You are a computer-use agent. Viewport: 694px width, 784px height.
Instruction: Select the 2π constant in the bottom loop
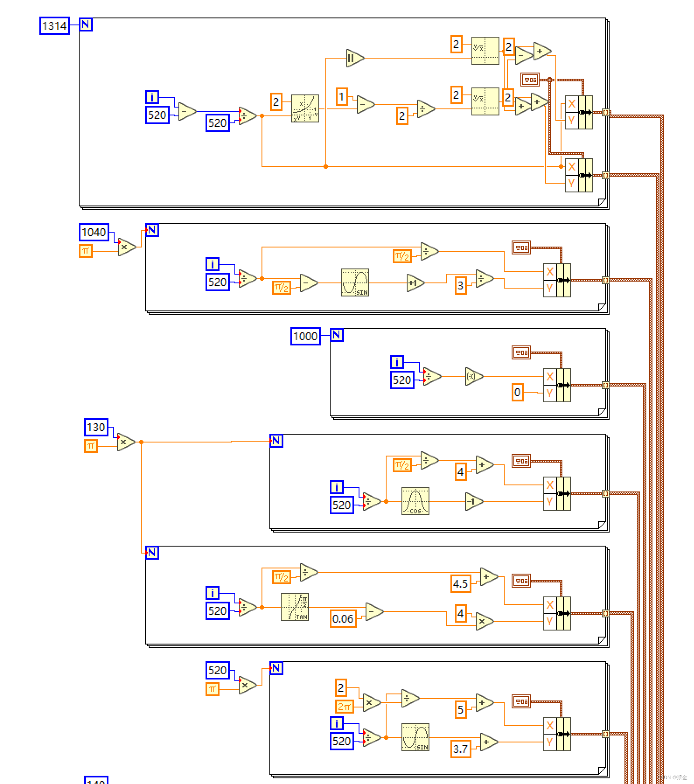tap(345, 707)
